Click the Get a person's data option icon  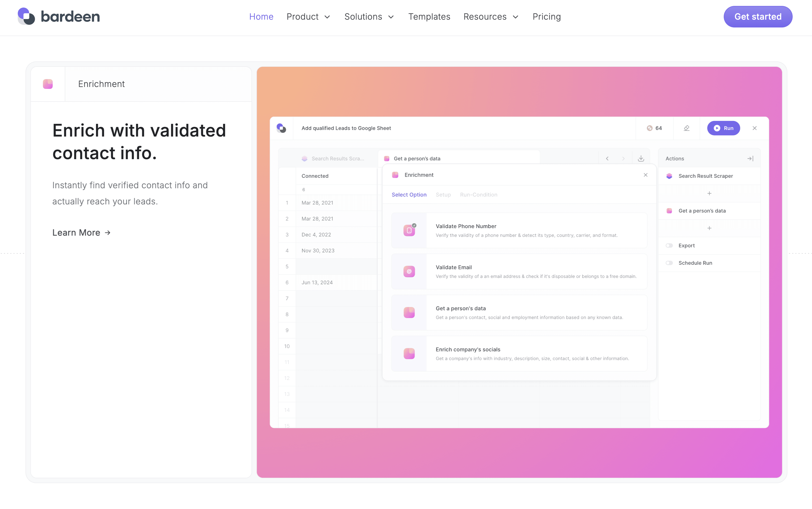[409, 312]
